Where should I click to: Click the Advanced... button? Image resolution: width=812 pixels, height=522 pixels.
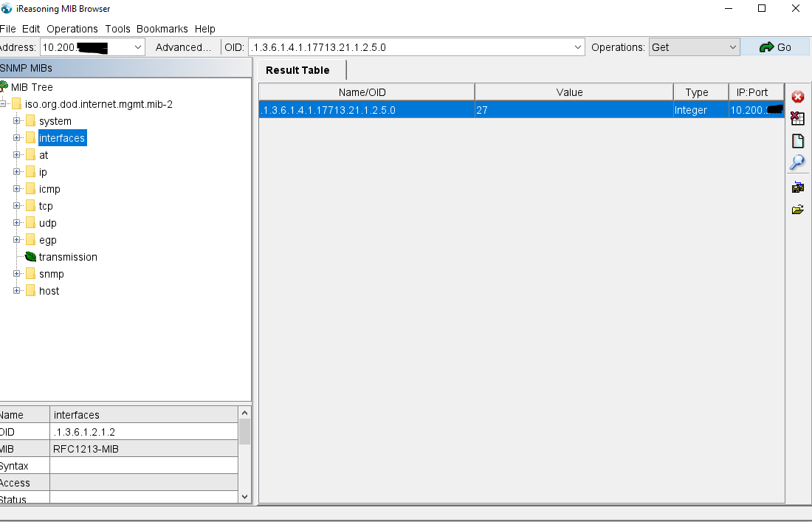pyautogui.click(x=183, y=47)
